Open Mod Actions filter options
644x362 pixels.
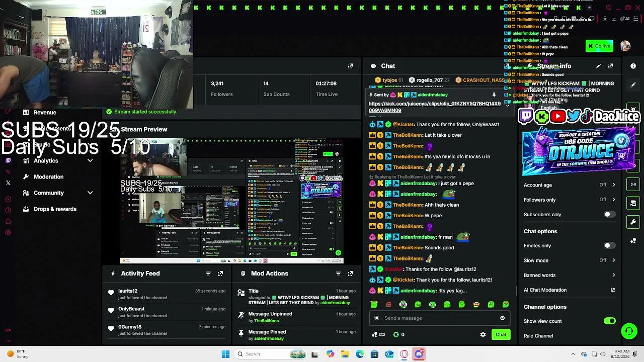339,274
